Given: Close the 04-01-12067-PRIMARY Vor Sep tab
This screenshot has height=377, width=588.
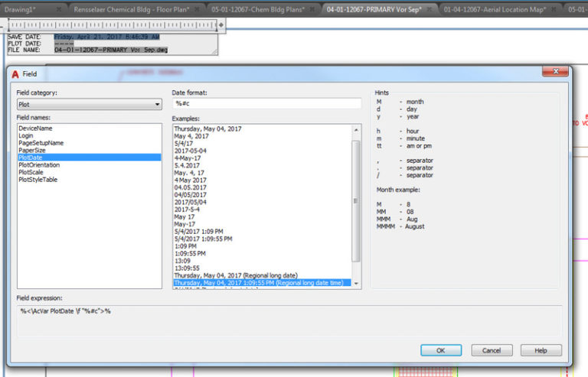Looking at the screenshot, I should click(x=430, y=9).
